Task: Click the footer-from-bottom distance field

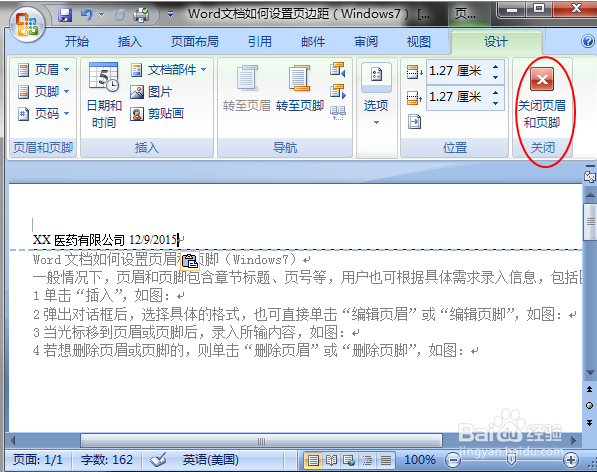Action: (458, 97)
